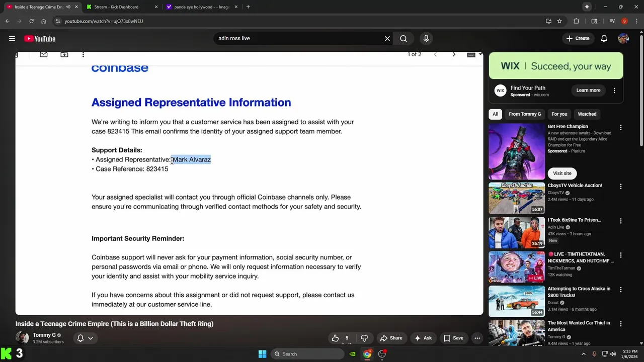Open the Extensions puzzle icon

click(x=577, y=21)
